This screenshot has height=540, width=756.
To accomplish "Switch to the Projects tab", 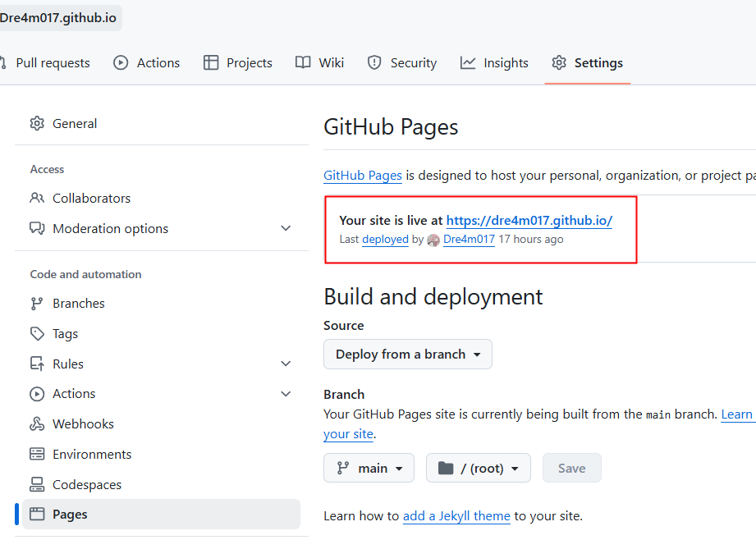I will pyautogui.click(x=238, y=62).
